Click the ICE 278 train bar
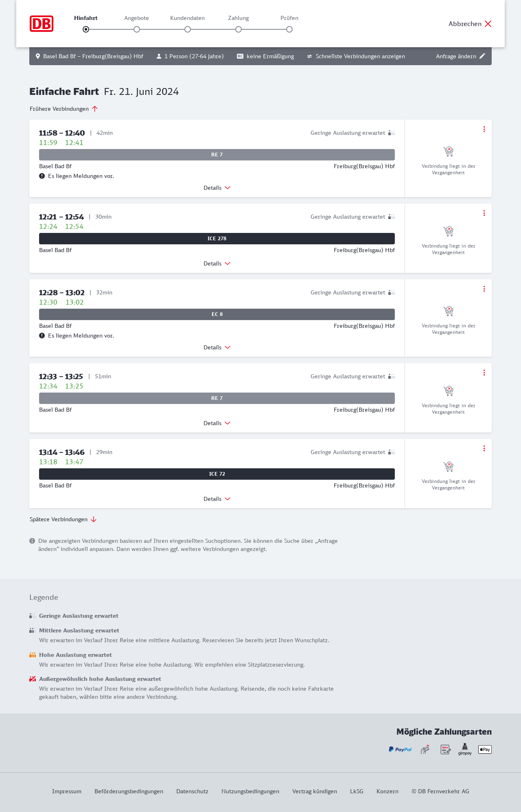Screen dimensions: 521x812 [217, 239]
